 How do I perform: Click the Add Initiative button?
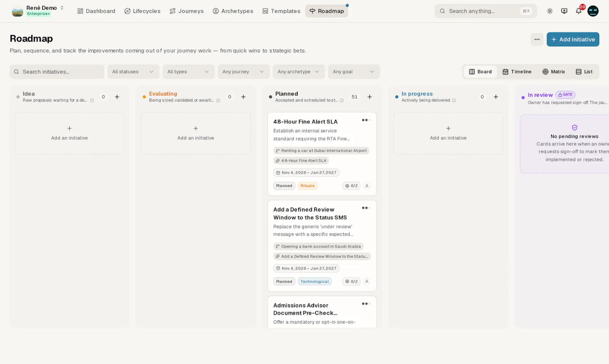573,40
